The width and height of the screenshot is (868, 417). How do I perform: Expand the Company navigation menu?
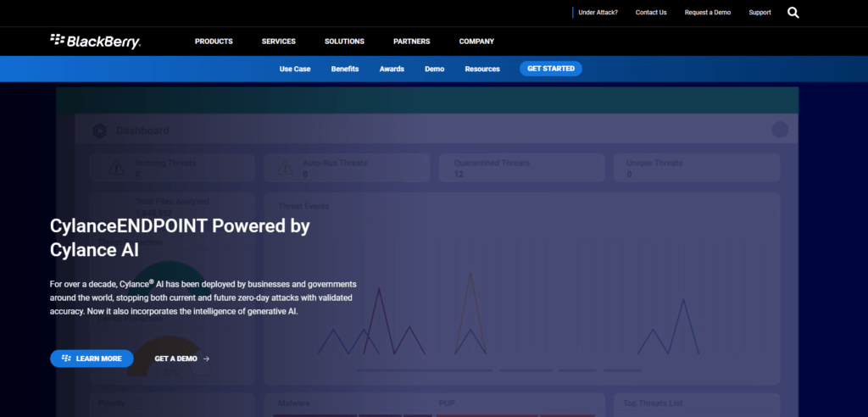[x=476, y=42]
